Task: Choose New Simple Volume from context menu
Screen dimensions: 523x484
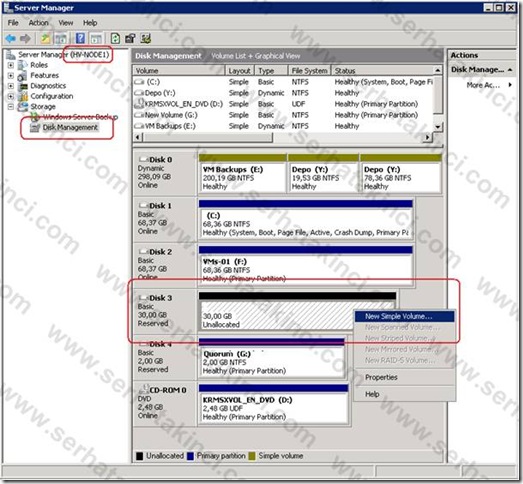Action: coord(404,316)
